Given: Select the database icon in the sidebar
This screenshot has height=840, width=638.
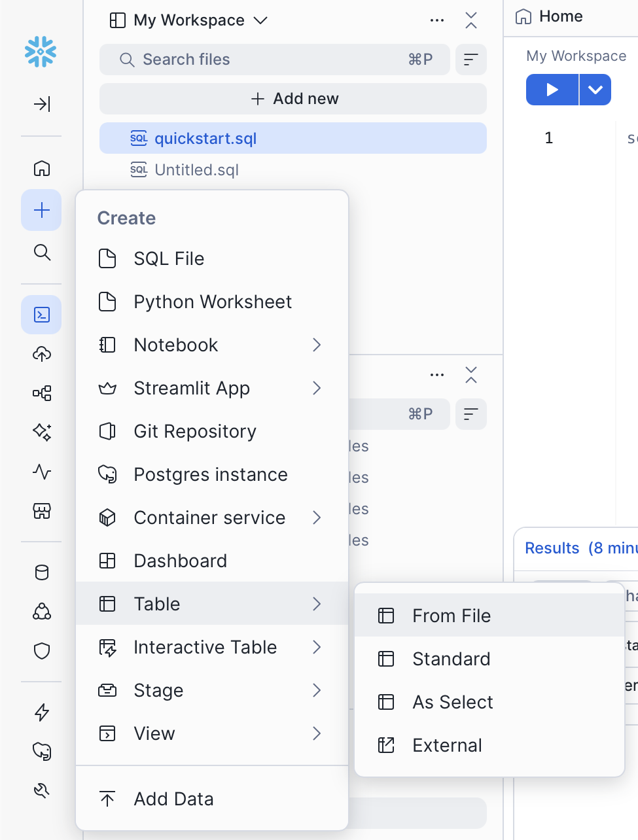Looking at the screenshot, I should coord(41,572).
